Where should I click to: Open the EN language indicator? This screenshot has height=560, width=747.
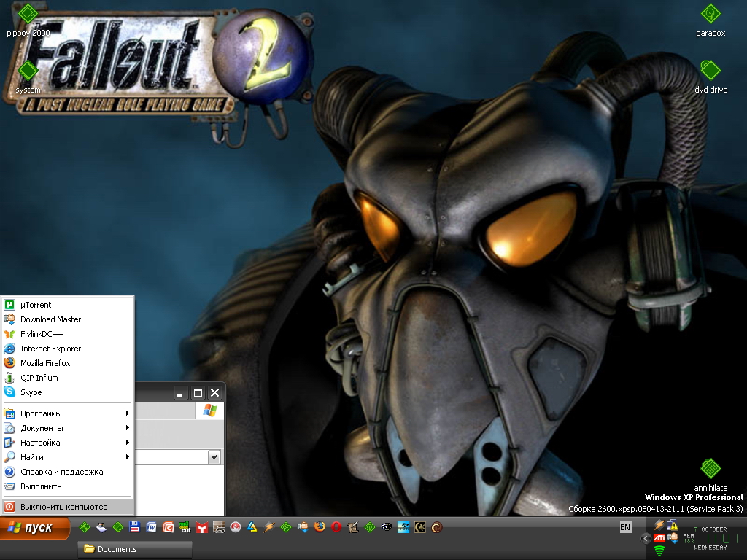pyautogui.click(x=625, y=527)
